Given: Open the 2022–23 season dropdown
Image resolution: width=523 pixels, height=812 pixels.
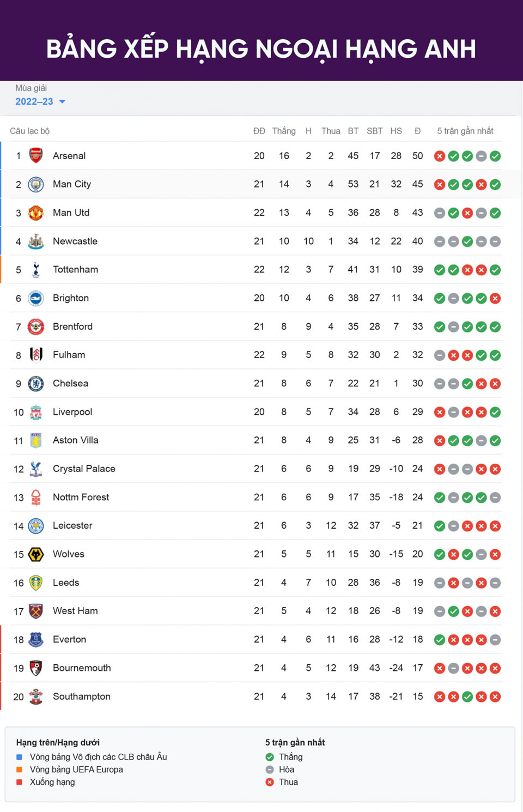Looking at the screenshot, I should (34, 101).
